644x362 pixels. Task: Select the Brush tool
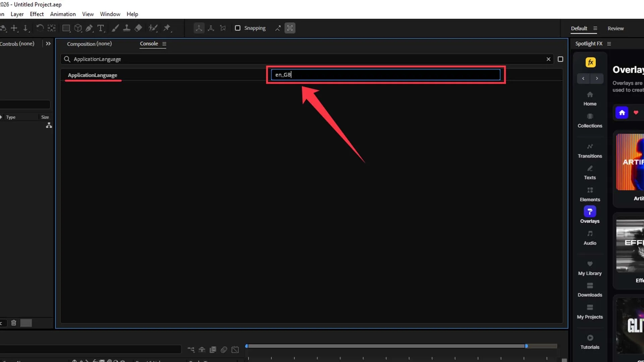pos(115,28)
